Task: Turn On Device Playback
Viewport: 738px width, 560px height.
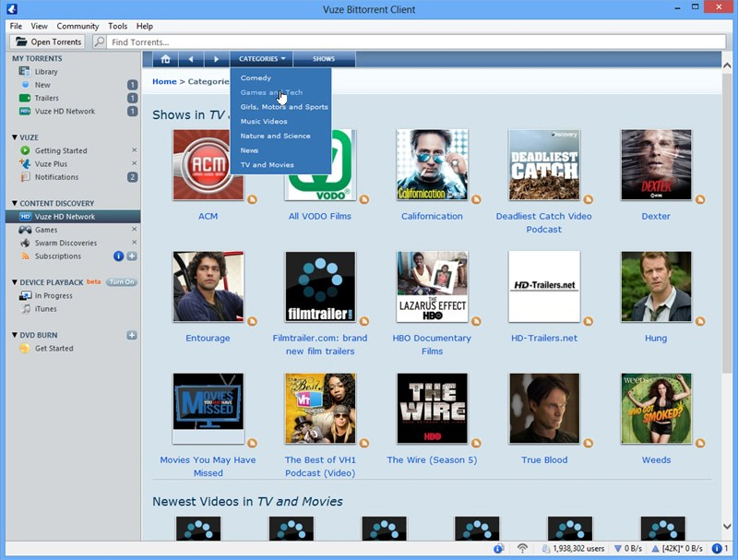Action: [x=122, y=282]
